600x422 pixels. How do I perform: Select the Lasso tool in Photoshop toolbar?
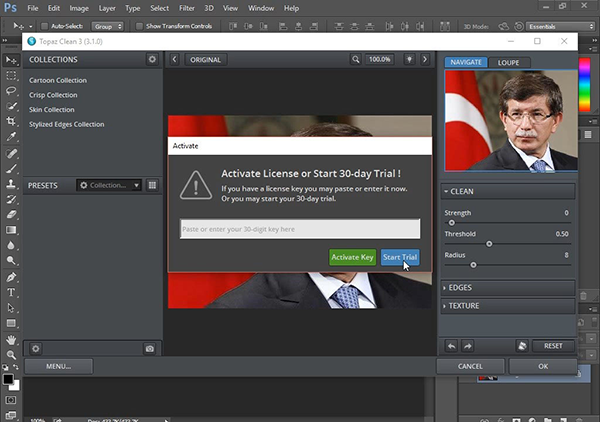click(x=11, y=91)
